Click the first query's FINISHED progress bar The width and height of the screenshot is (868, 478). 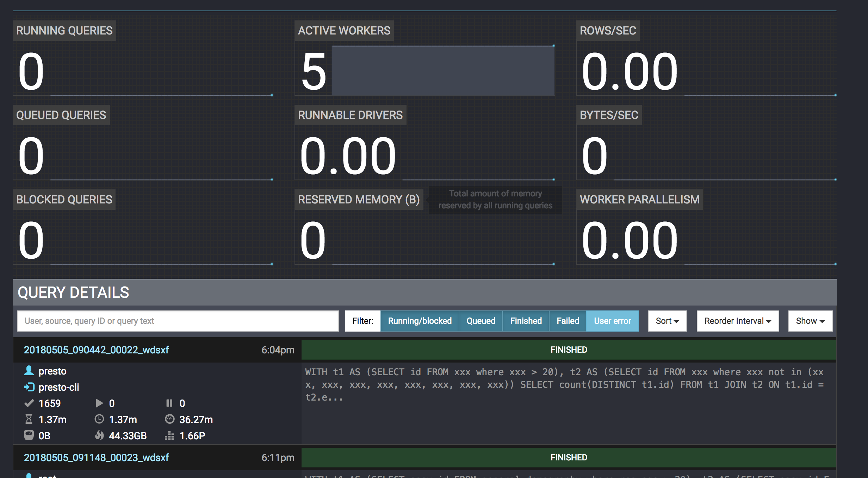(x=569, y=350)
